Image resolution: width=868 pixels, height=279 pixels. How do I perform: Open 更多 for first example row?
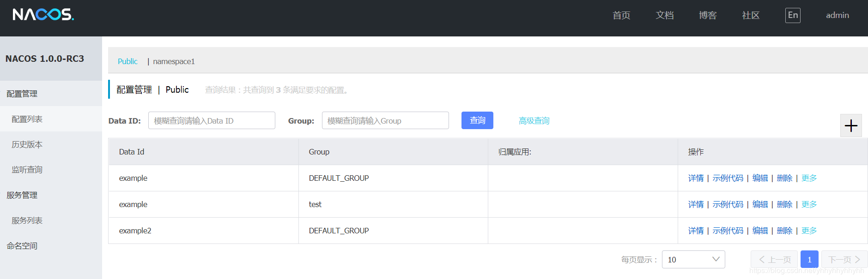pos(809,178)
